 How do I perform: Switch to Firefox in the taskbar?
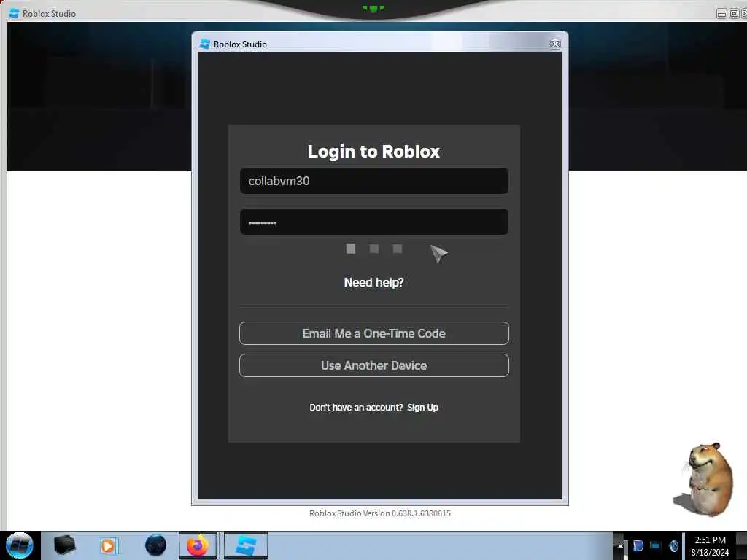[x=198, y=545]
